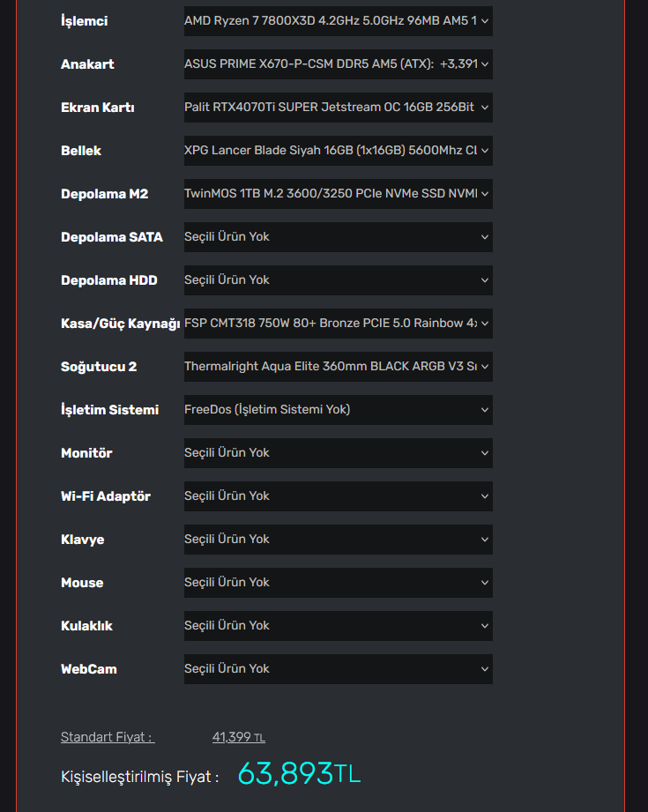Change the Bellek memory selection
Screen dimensions: 648x812
pyautogui.click(x=338, y=151)
